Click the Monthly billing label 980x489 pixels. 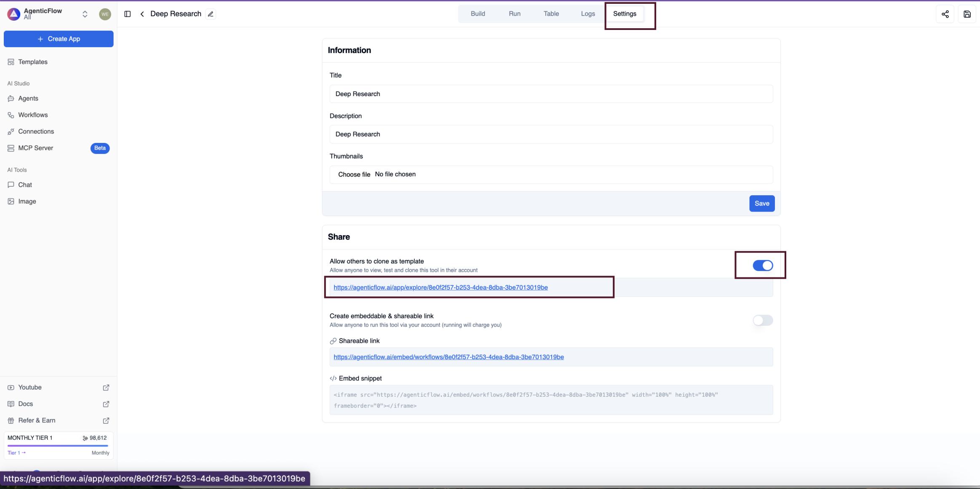point(100,453)
